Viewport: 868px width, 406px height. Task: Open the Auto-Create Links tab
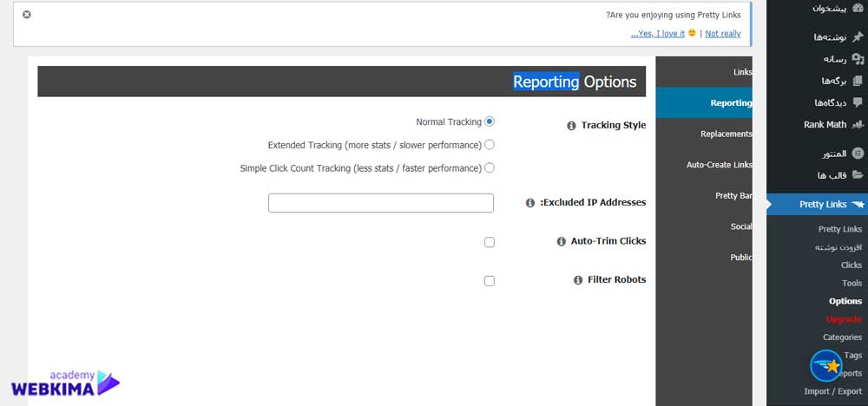(x=704, y=165)
